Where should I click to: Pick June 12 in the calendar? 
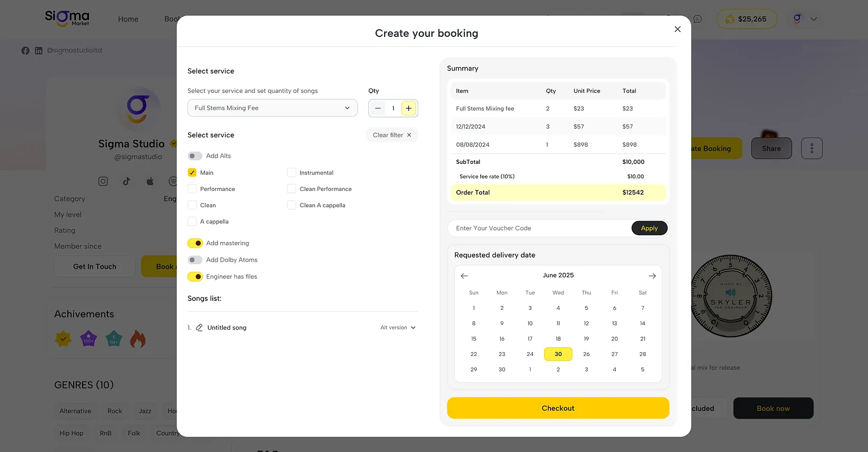(586, 323)
